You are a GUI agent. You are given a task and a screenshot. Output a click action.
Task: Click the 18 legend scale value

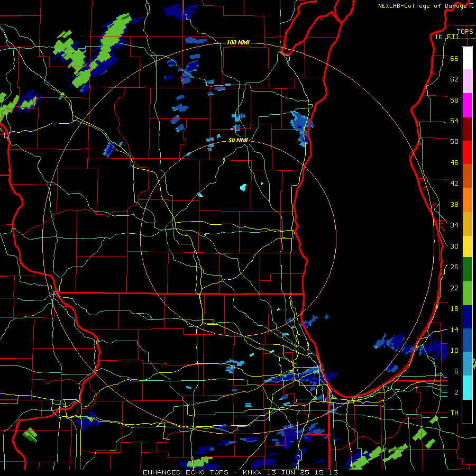pyautogui.click(x=454, y=309)
